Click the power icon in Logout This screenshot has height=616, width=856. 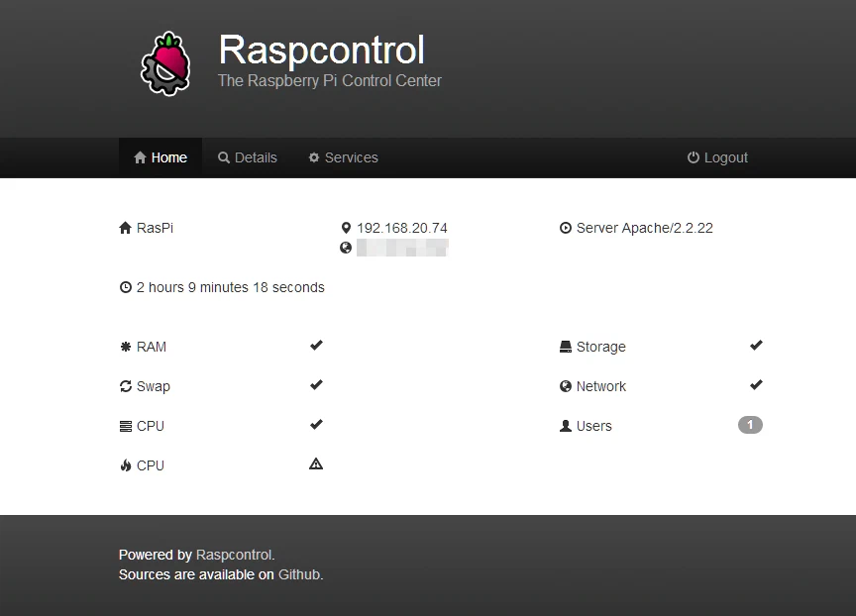[x=694, y=157]
